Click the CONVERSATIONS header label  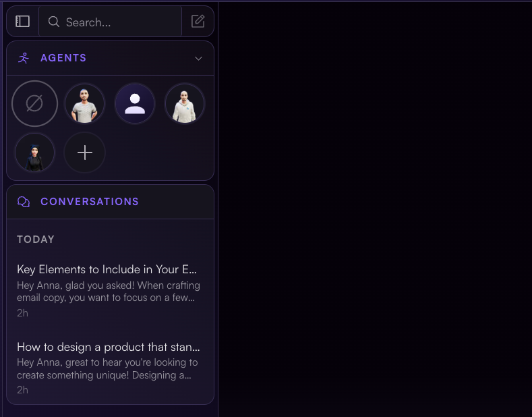pos(90,202)
